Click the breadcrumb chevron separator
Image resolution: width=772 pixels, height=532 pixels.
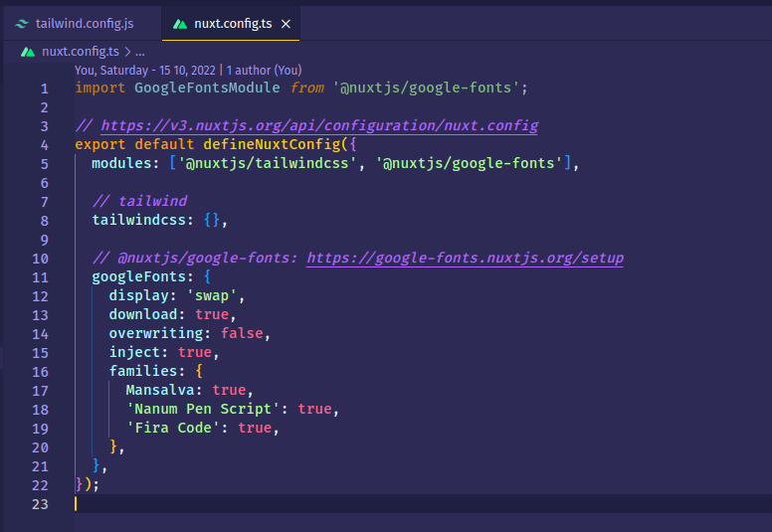pos(127,52)
